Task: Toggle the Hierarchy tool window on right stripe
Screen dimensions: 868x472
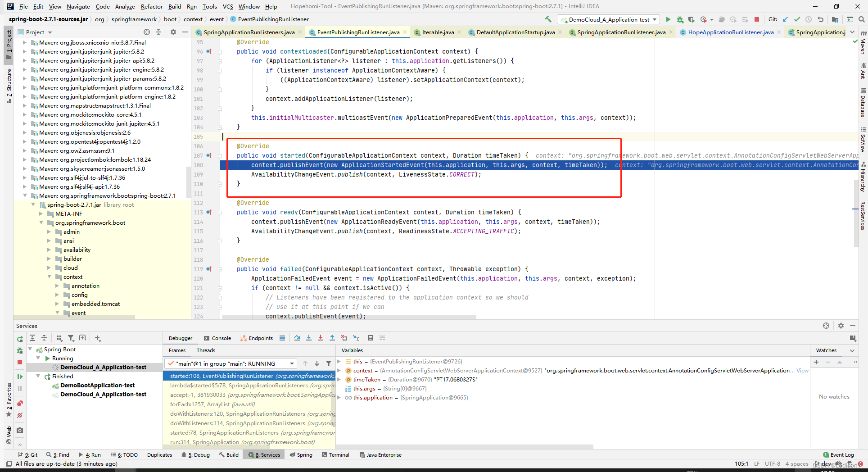Action: [863, 177]
